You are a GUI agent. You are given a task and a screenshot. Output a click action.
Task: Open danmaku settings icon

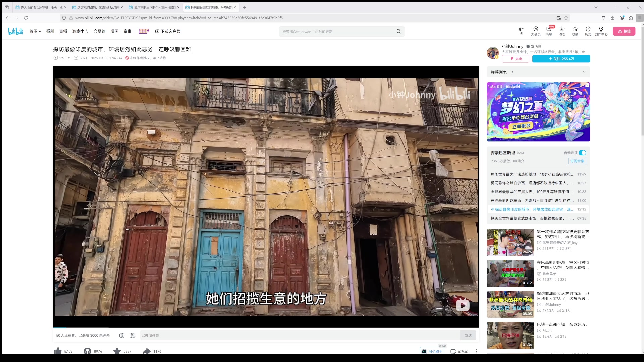[132, 335]
